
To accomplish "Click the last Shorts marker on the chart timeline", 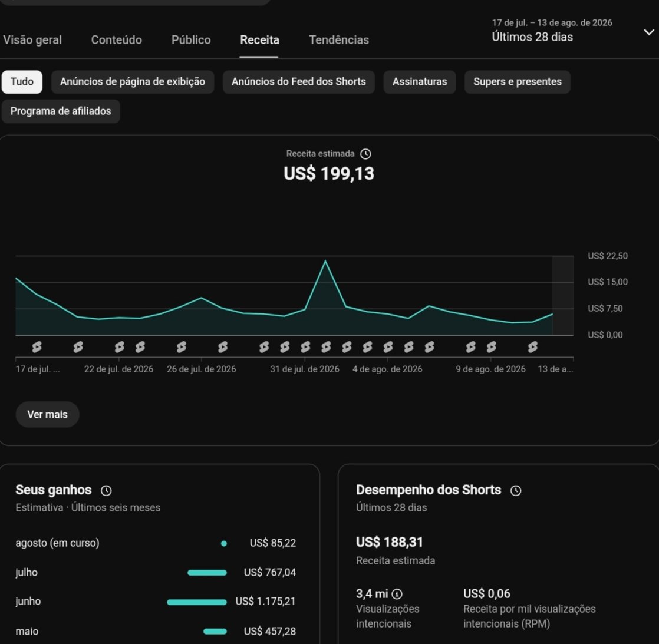I will click(x=533, y=347).
